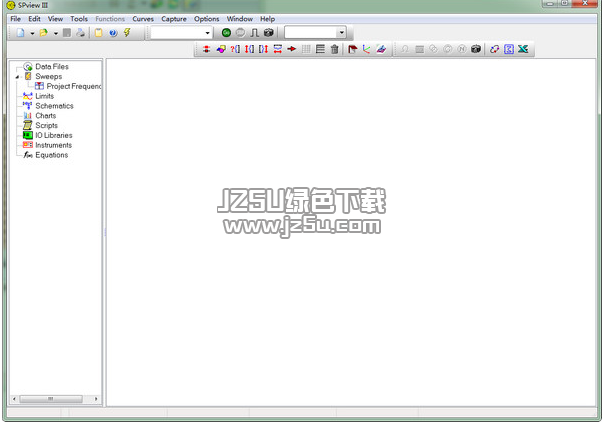The height and width of the screenshot is (423, 604).
Task: Click the greyed circled N icon
Action: pos(462,49)
